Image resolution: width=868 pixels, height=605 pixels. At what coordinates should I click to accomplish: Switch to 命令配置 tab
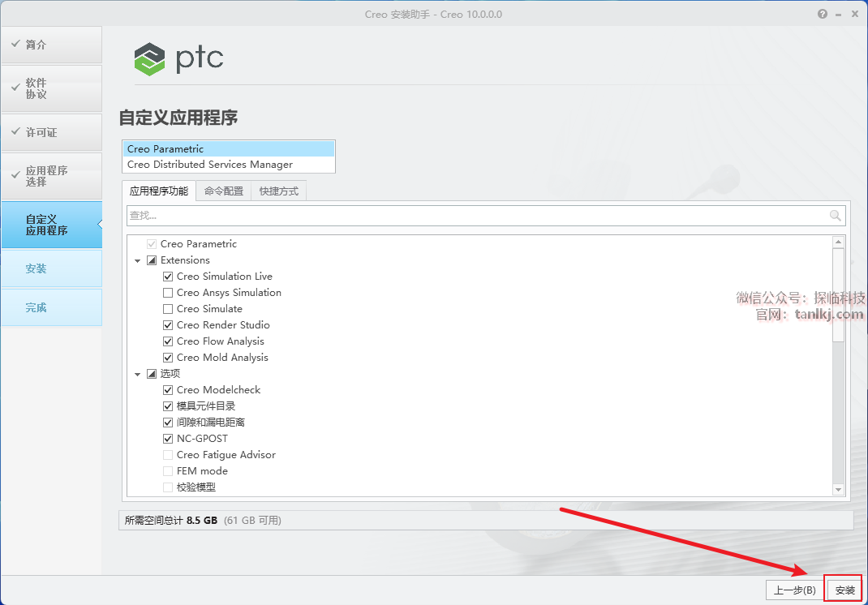pos(224,191)
